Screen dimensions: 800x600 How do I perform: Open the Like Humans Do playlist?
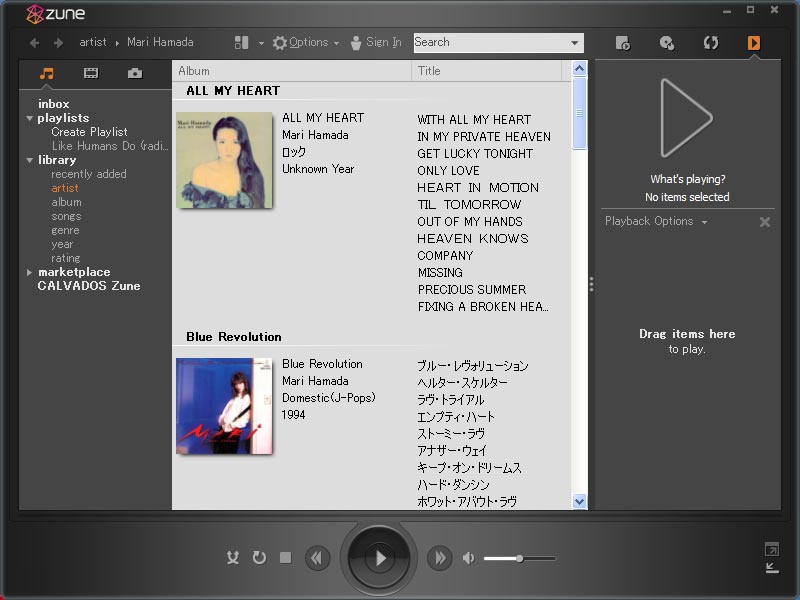tap(110, 146)
